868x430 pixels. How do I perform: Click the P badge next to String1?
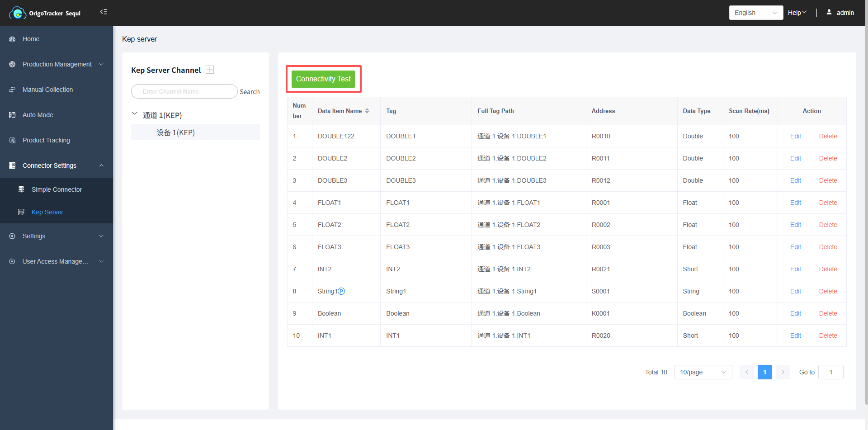341,291
